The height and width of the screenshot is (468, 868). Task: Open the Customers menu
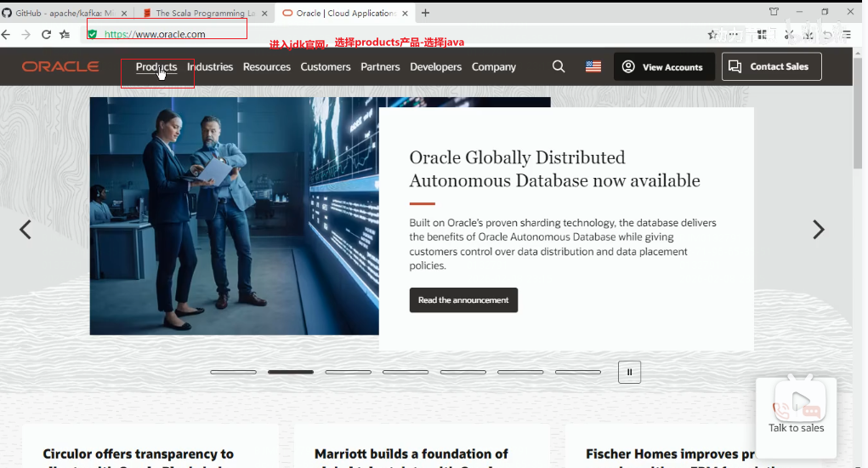click(326, 67)
